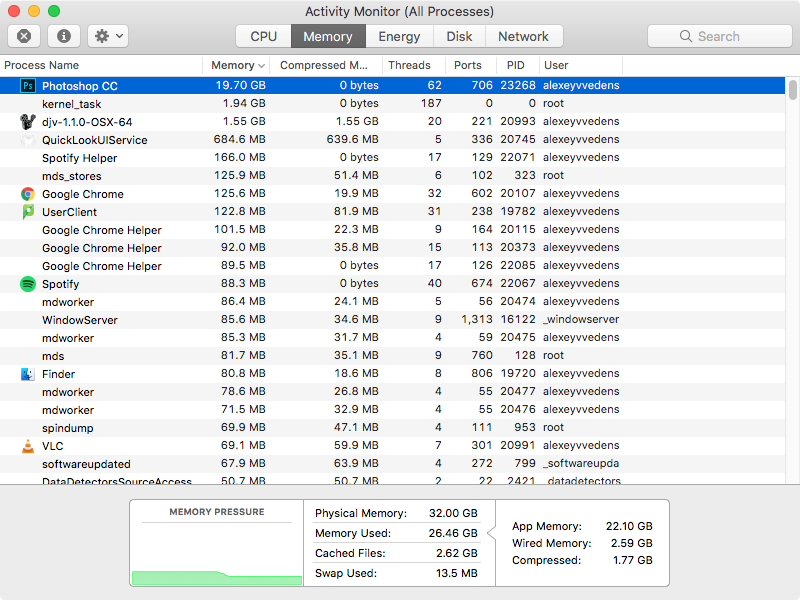
Task: Click the Photoshop CC app icon
Action: pyautogui.click(x=28, y=86)
